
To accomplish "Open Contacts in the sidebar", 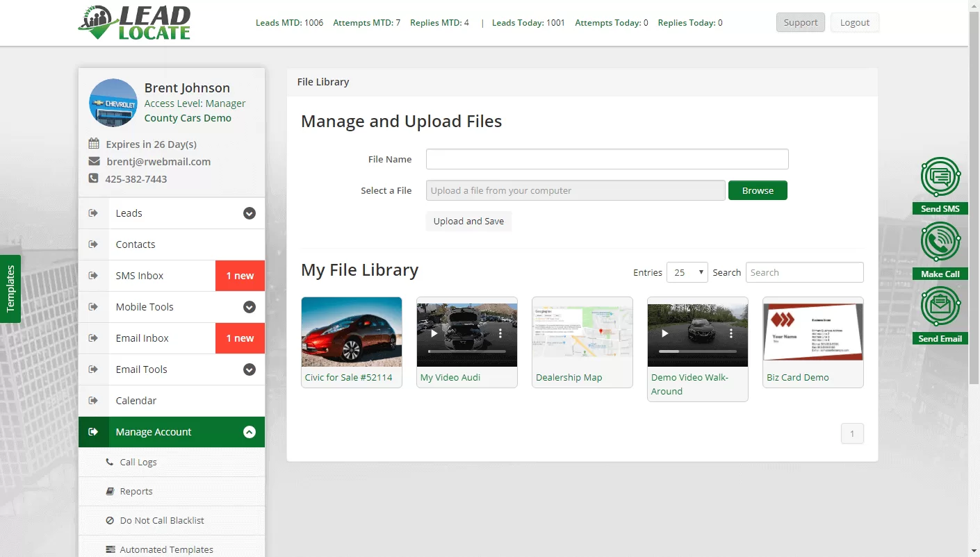I will pos(172,244).
